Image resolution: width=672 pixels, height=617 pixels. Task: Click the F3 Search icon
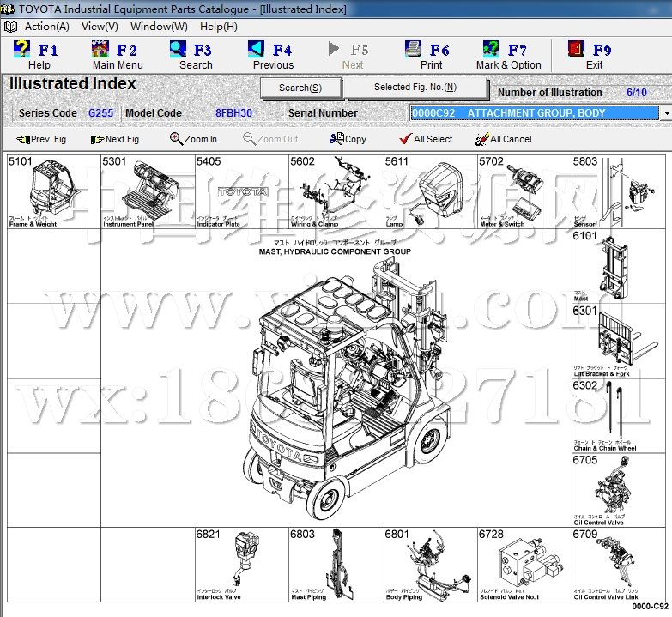[x=178, y=50]
